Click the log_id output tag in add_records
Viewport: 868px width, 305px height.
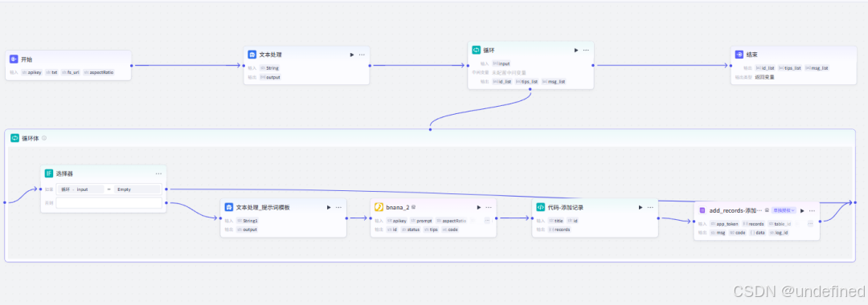pyautogui.click(x=778, y=233)
